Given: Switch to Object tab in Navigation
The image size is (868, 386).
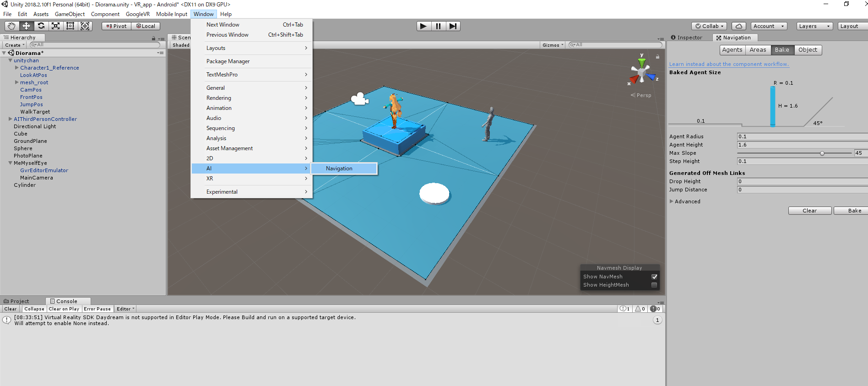Looking at the screenshot, I should tap(808, 50).
